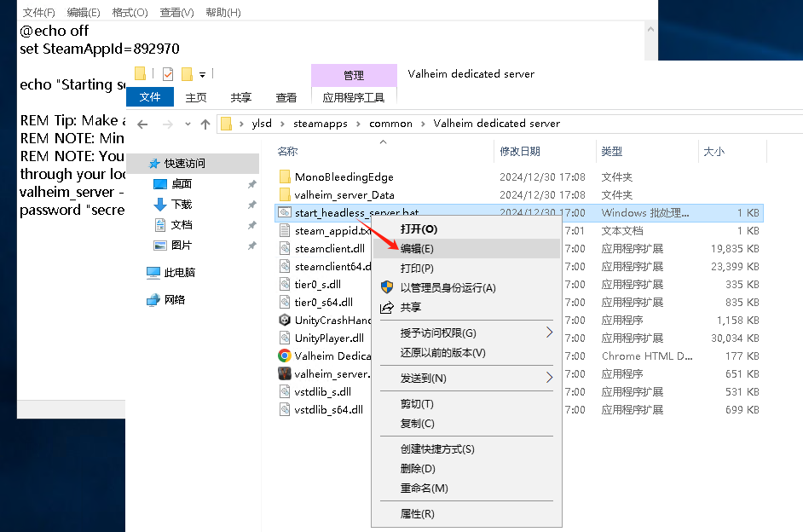
Task: Choose 打开(O) from the context menu
Action: (466, 228)
